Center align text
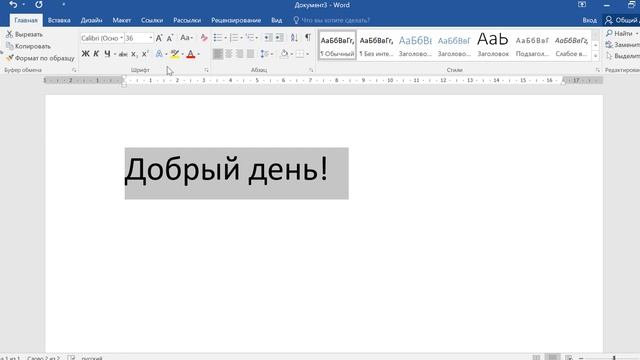The image size is (640, 360). tap(229, 54)
